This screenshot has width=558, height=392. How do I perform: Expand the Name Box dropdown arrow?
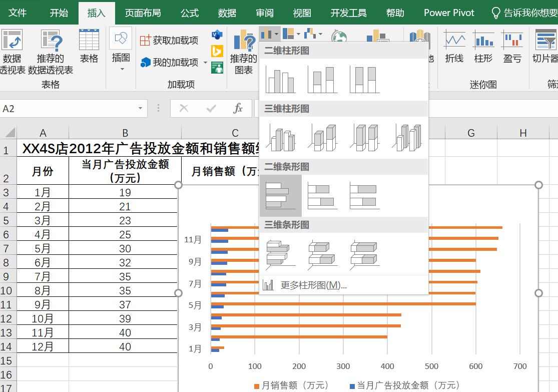(140, 108)
